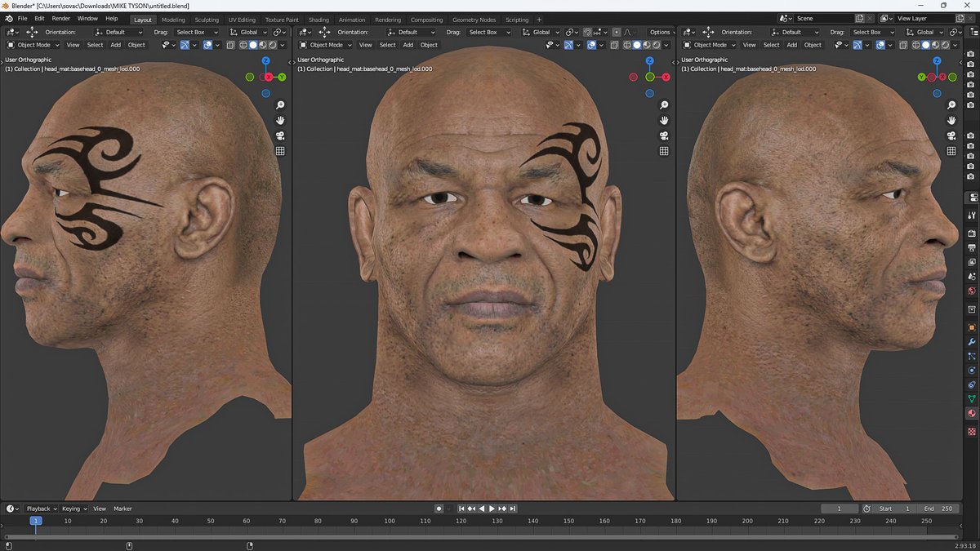Screen dimensions: 980x551
Task: Open the Playback dropdown in the timeline
Action: click(41, 509)
